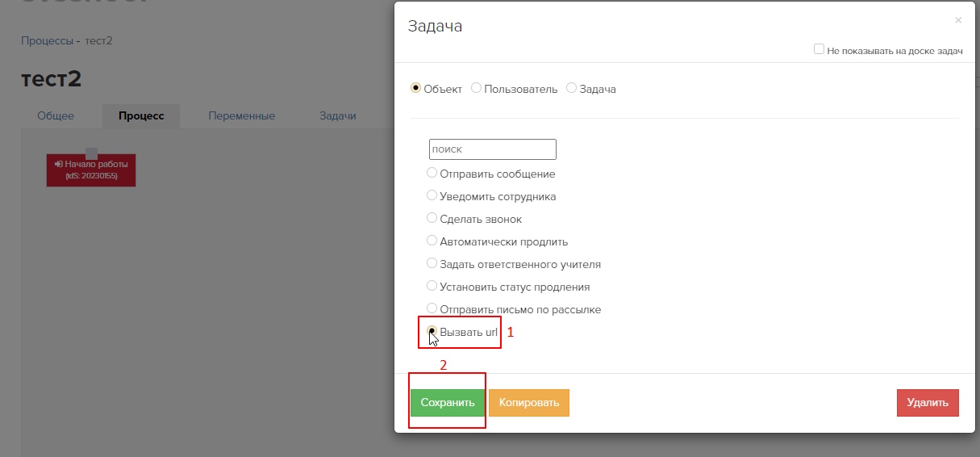
Task: Select the 'Вызвать url' radio option
Action: (432, 331)
